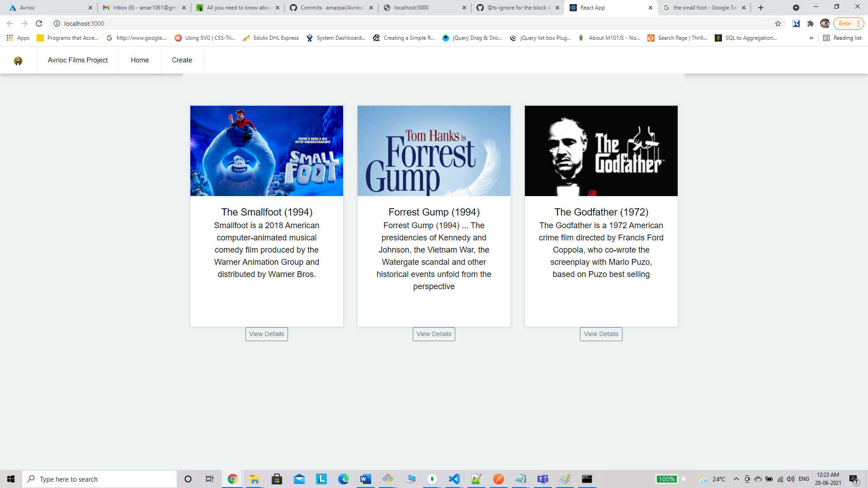This screenshot has width=868, height=488.
Task: Expand the hidden bookmarks chevron
Action: (811, 38)
